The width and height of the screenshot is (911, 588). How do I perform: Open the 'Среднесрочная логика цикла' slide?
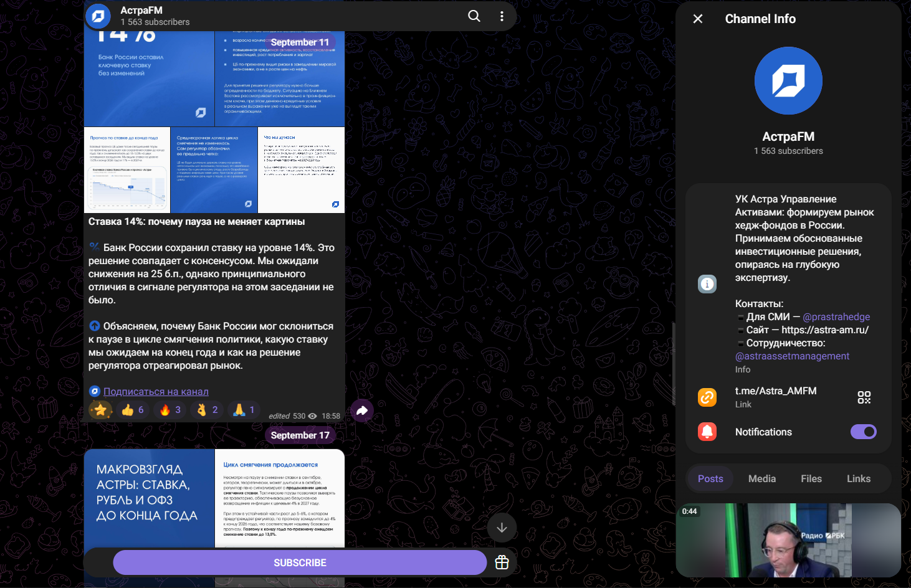click(214, 170)
